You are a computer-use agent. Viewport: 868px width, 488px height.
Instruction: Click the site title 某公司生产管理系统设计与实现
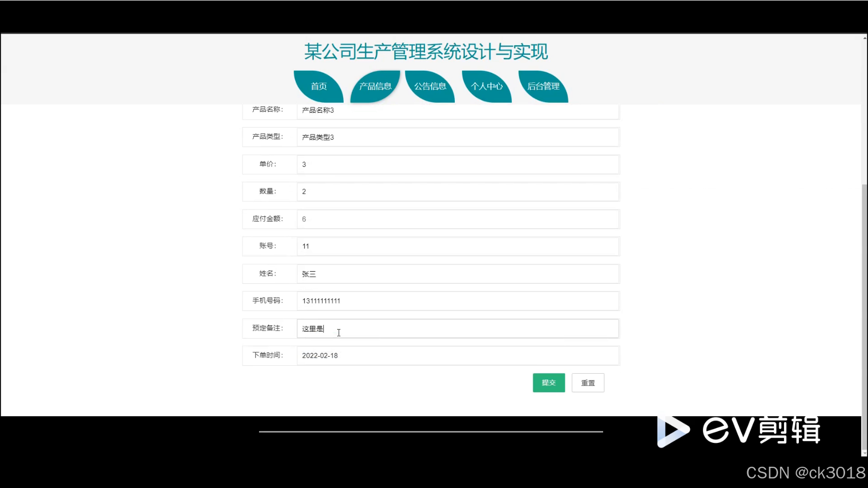click(x=426, y=51)
